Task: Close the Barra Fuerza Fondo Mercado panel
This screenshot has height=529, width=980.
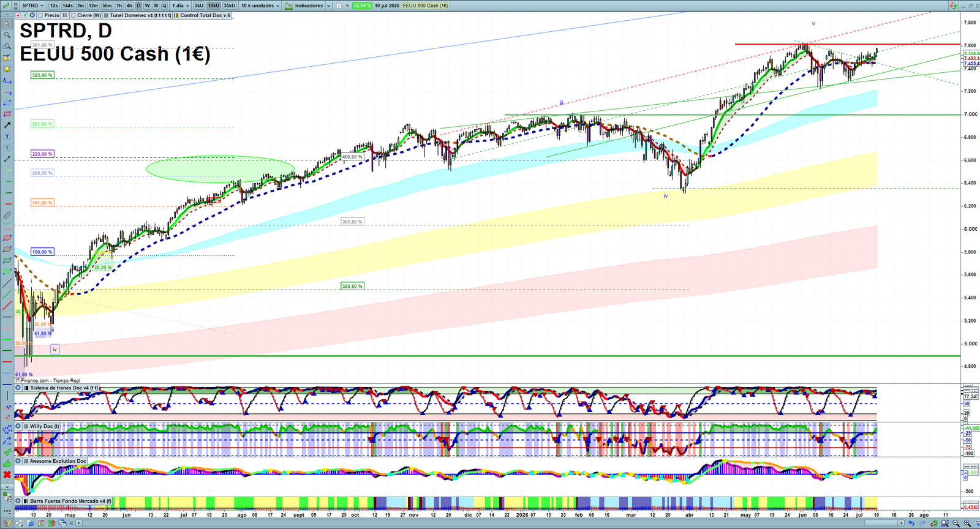Action: pos(18,501)
